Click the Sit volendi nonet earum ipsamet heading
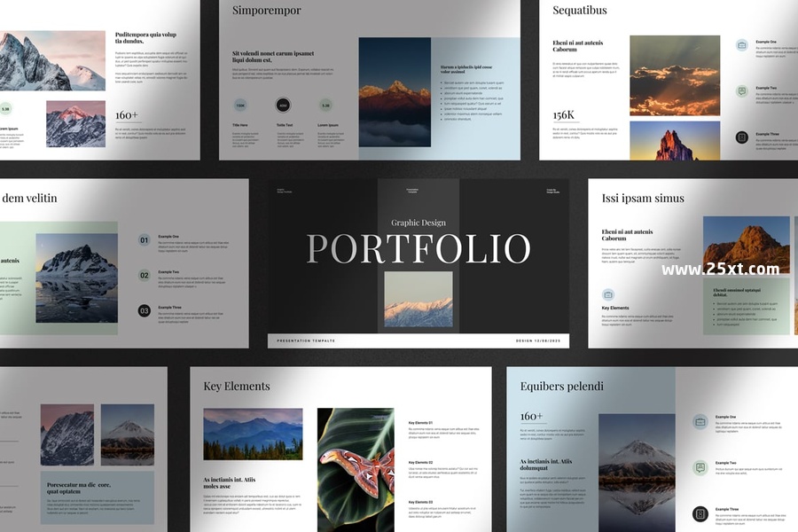This screenshot has height=532, width=798. [x=273, y=57]
